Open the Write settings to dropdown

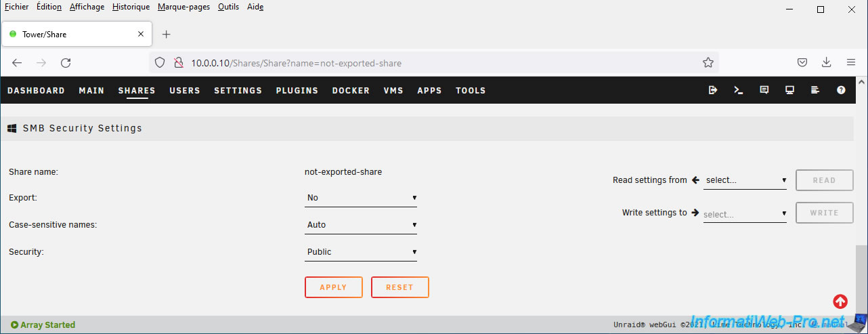pos(745,214)
